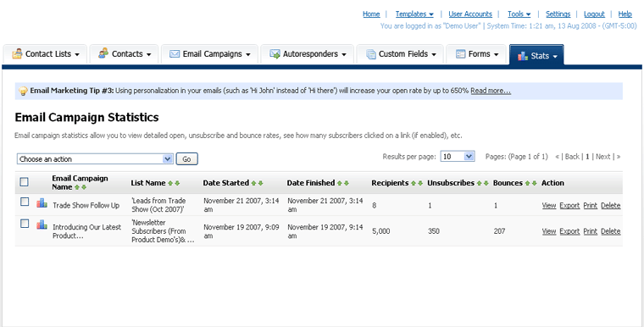
Task: Sort List Name ascending arrow
Action: 170,183
